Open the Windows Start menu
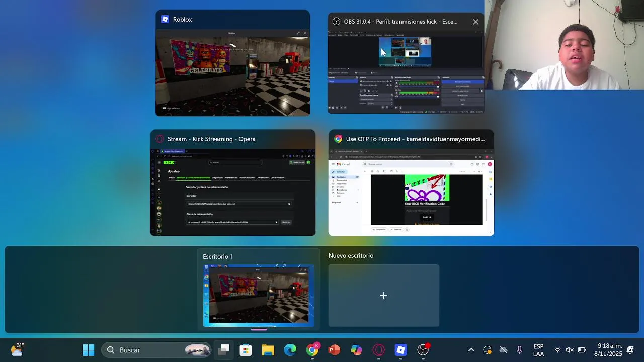 pyautogui.click(x=89, y=350)
